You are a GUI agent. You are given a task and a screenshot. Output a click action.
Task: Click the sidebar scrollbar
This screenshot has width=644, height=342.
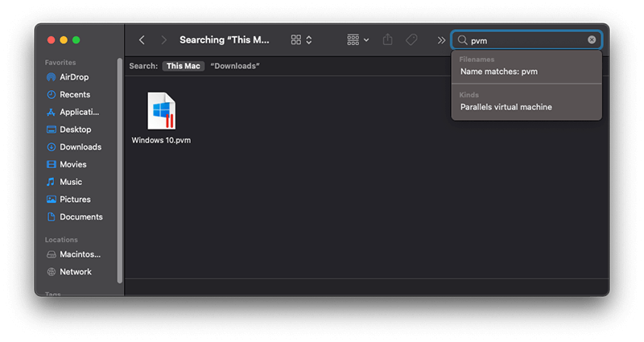(119, 171)
